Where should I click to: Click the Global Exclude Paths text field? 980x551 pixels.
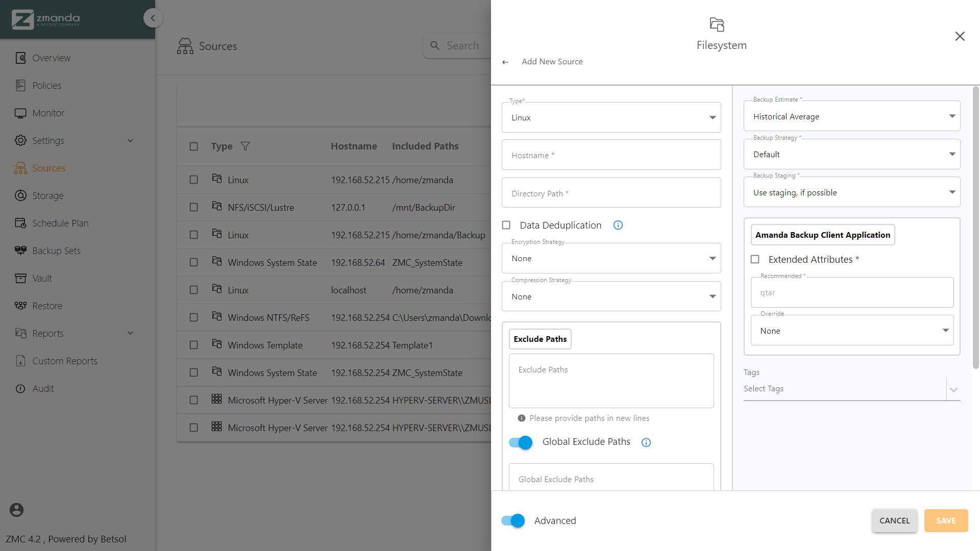[x=611, y=478]
